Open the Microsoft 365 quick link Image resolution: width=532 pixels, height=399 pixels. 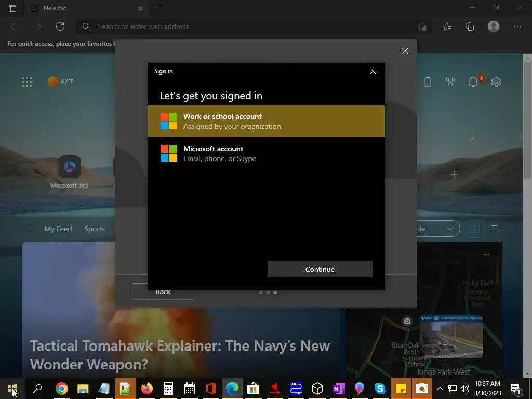69,172
